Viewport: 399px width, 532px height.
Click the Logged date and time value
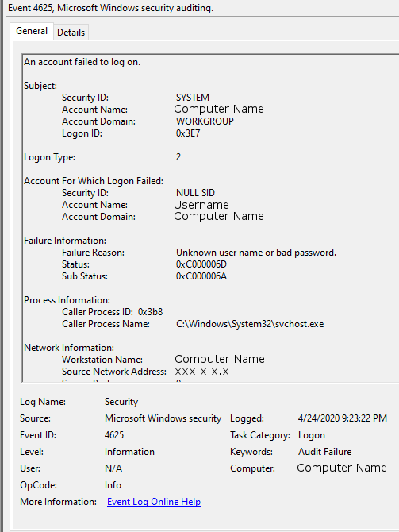tap(343, 418)
